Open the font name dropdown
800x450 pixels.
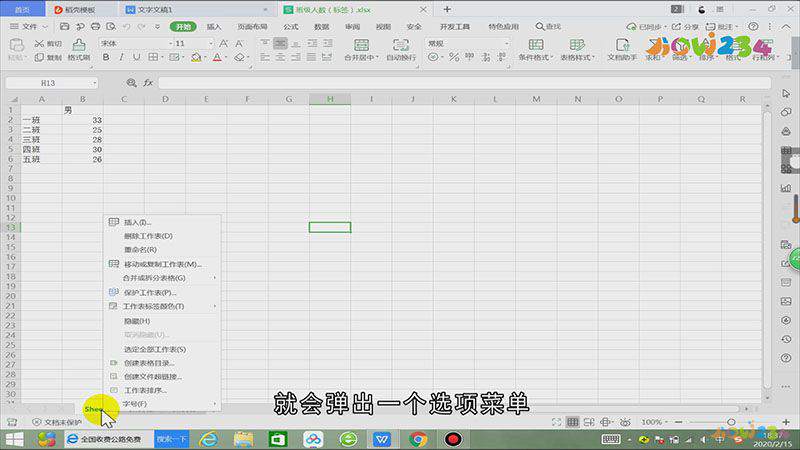click(x=170, y=44)
